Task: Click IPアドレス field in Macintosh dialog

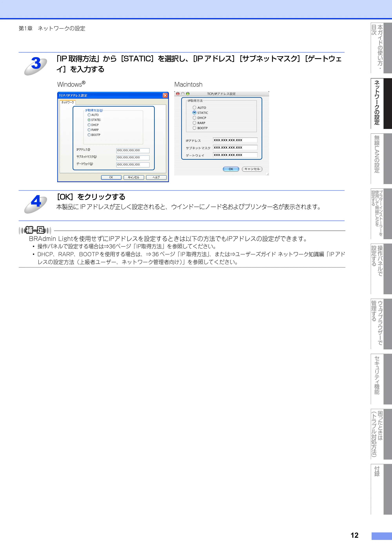Action: (235, 140)
